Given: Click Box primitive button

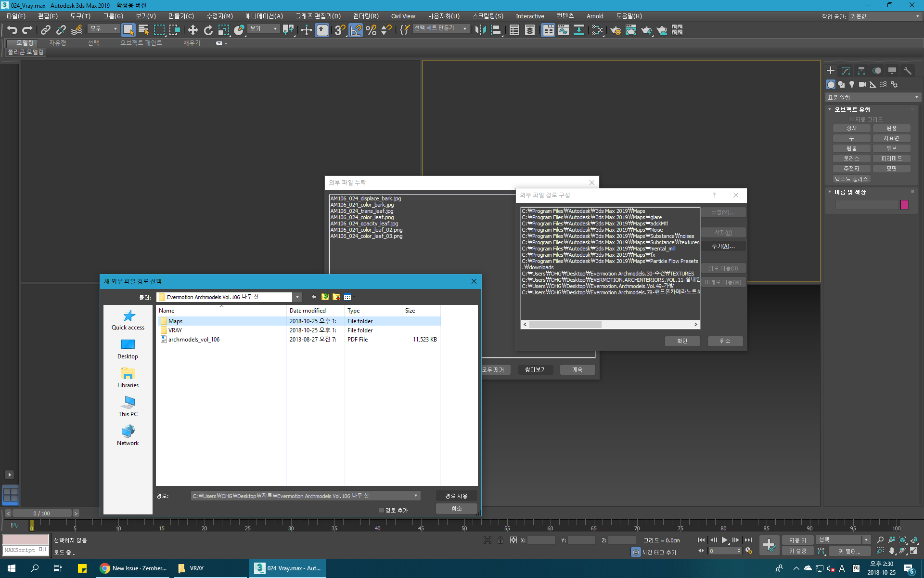Looking at the screenshot, I should 851,128.
